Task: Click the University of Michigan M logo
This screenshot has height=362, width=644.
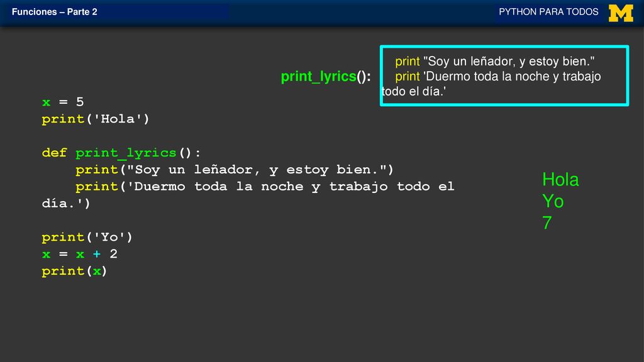Action: click(621, 13)
